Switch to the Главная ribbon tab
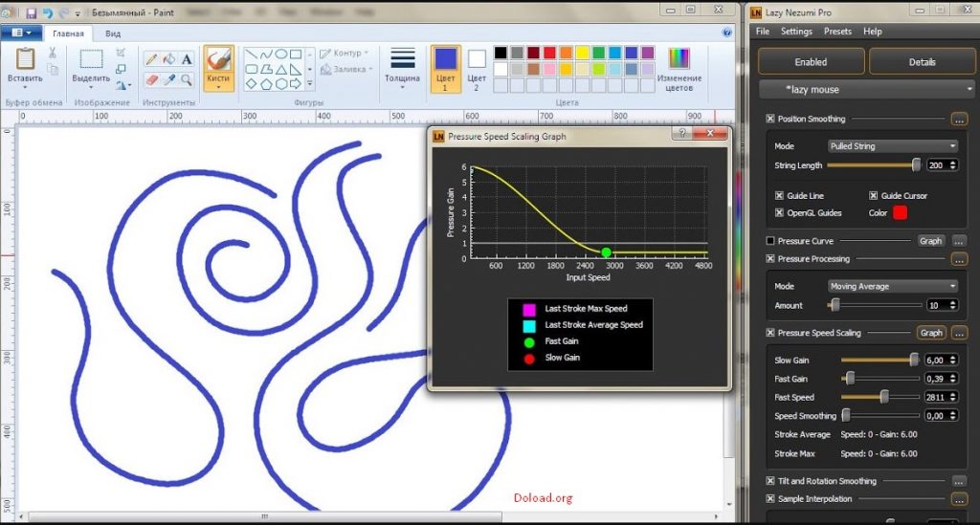The image size is (980, 525). [x=68, y=33]
